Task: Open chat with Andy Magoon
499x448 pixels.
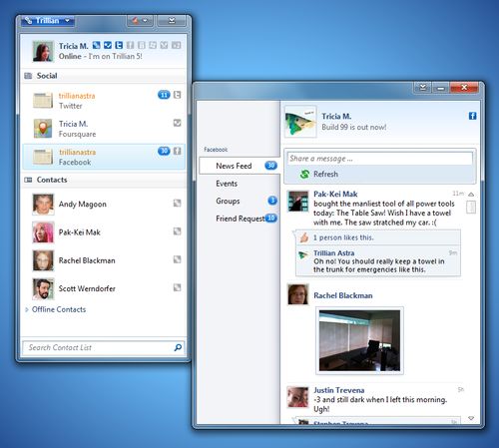Action: point(103,205)
